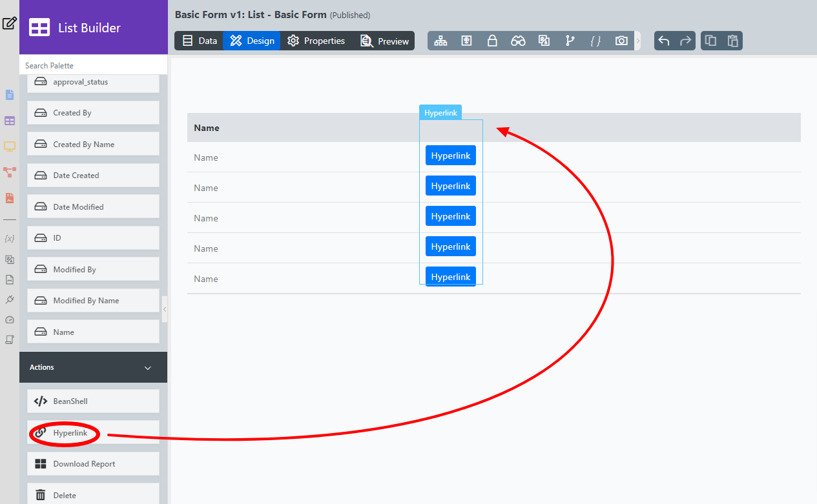Open the Form Builder document icon in sidebar
The height and width of the screenshot is (504, 817).
[10, 95]
